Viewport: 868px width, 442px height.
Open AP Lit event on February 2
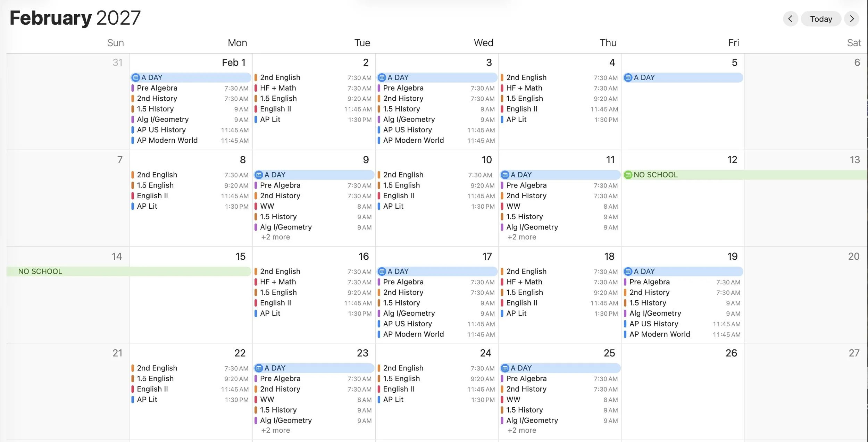pyautogui.click(x=314, y=119)
